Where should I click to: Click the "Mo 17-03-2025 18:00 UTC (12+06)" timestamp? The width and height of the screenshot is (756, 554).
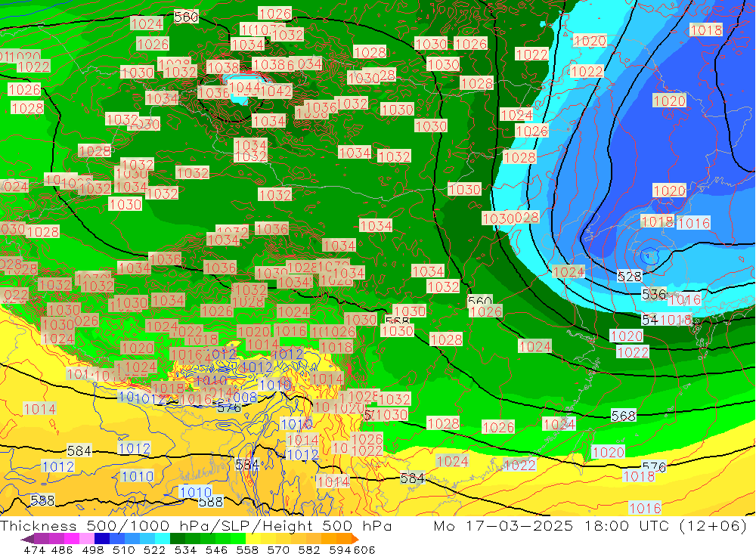click(590, 525)
